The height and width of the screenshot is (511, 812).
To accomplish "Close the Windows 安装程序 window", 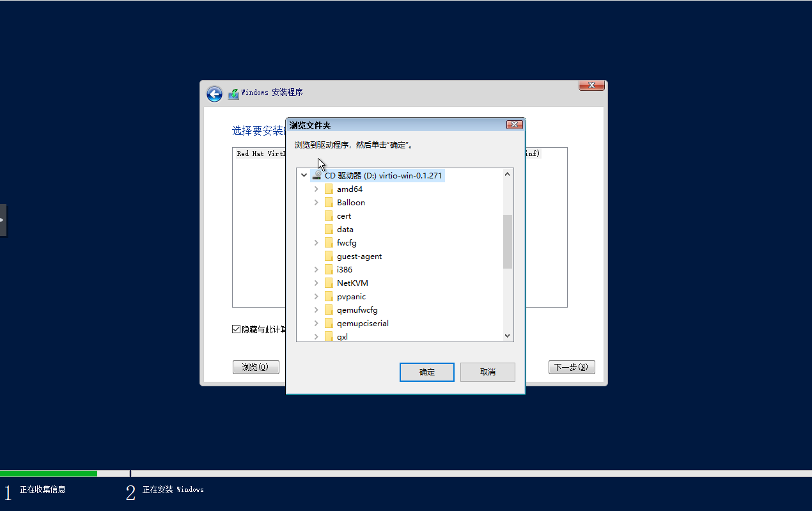I will pyautogui.click(x=592, y=85).
